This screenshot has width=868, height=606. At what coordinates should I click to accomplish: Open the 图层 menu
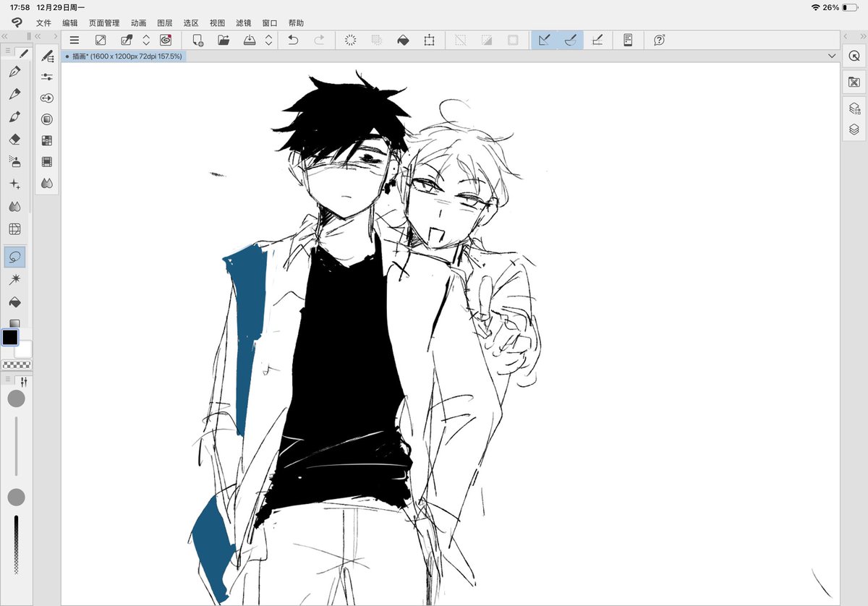click(165, 23)
